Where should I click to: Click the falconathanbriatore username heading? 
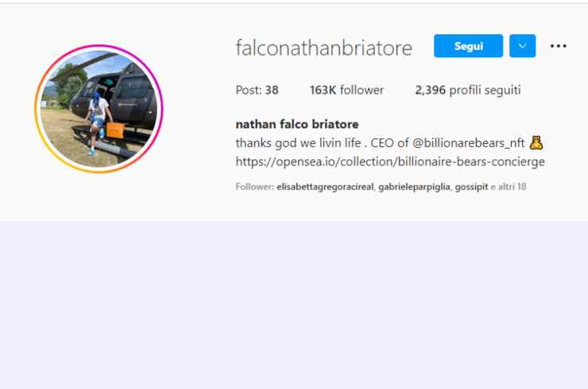click(323, 48)
